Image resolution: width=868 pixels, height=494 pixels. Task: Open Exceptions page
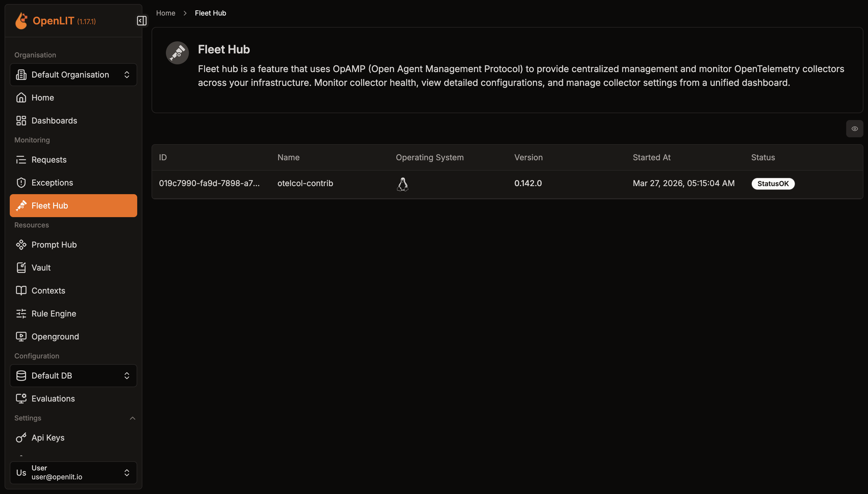point(73,183)
